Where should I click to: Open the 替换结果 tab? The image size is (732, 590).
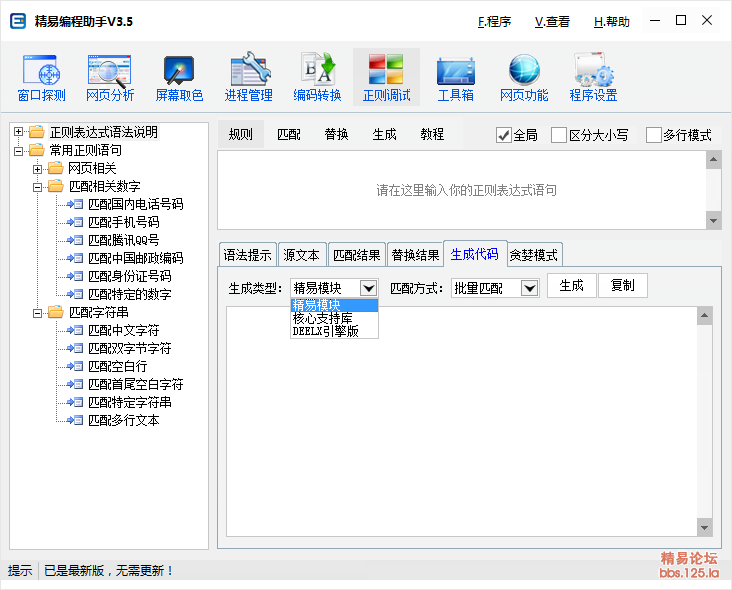pos(415,255)
